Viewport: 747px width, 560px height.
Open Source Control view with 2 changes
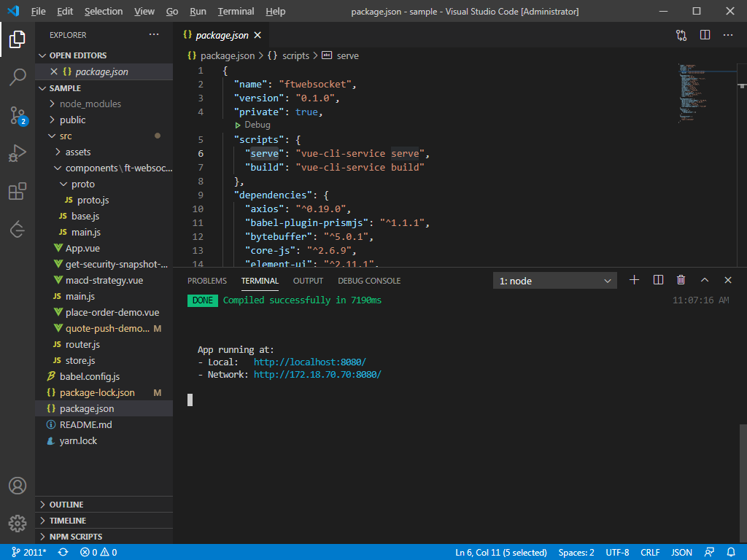[x=18, y=115]
